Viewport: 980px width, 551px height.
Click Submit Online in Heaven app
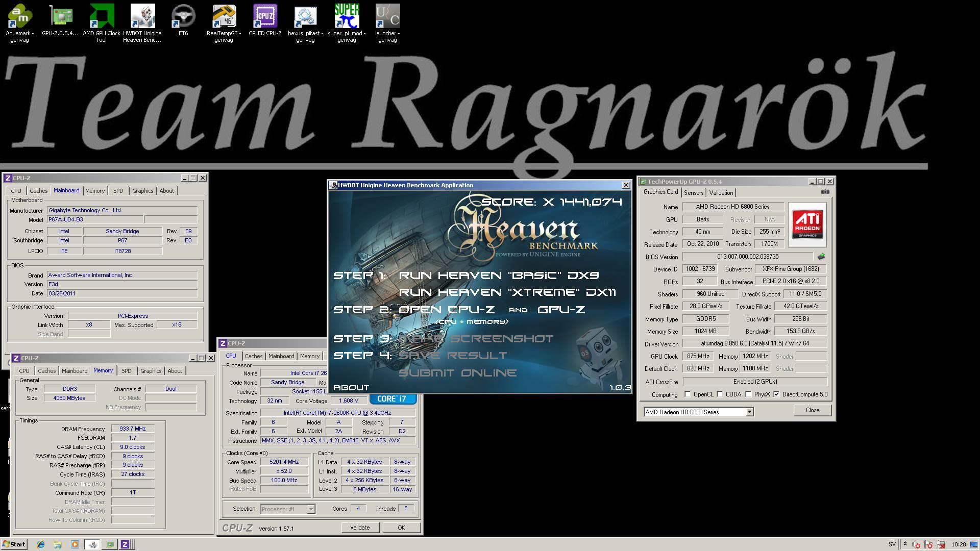point(457,373)
